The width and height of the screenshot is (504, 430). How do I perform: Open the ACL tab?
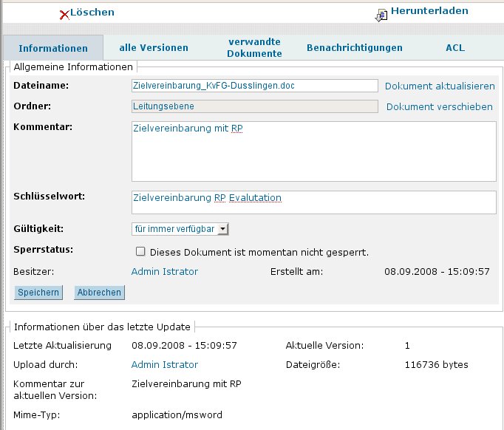[x=455, y=48]
